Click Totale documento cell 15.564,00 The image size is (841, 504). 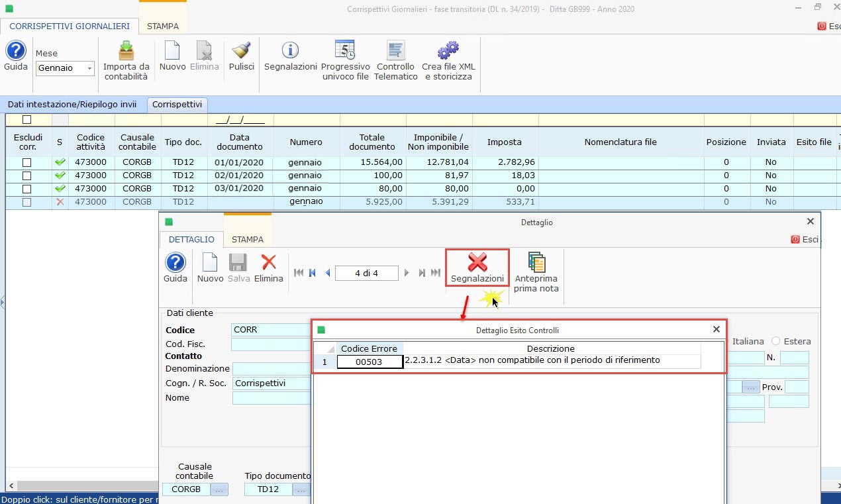[x=372, y=162]
